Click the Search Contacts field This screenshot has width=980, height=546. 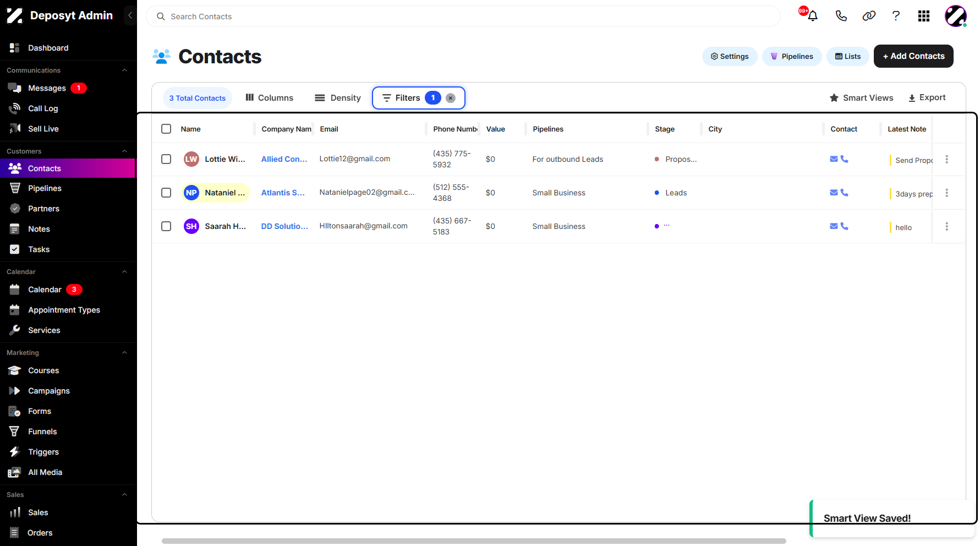click(x=463, y=17)
